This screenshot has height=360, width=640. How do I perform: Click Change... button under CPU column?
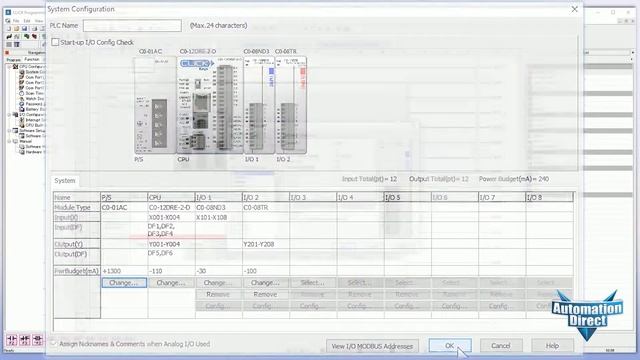[x=171, y=282]
